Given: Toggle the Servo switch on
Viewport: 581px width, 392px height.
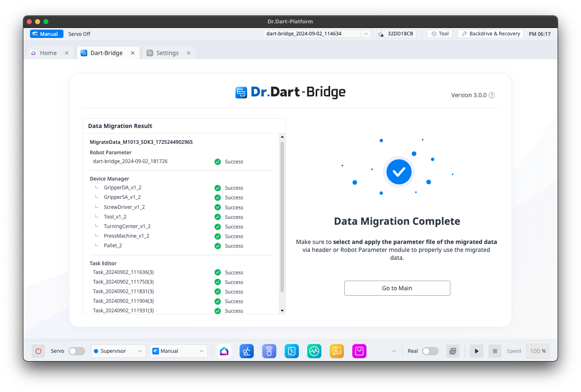Looking at the screenshot, I should click(x=77, y=351).
